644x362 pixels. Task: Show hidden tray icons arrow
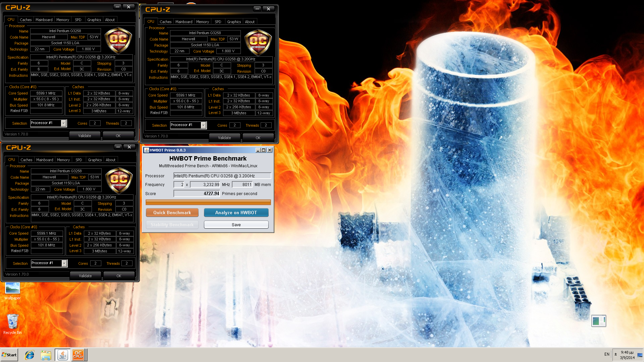[x=615, y=355]
